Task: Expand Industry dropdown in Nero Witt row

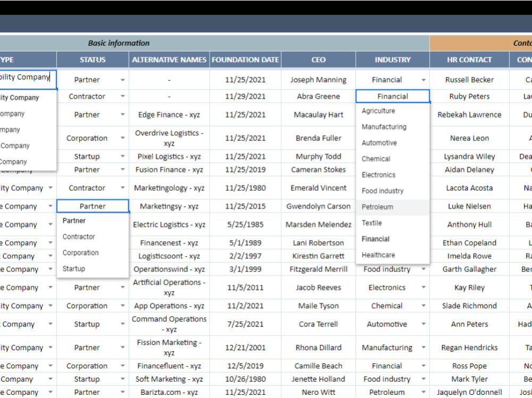Action: [x=423, y=392]
